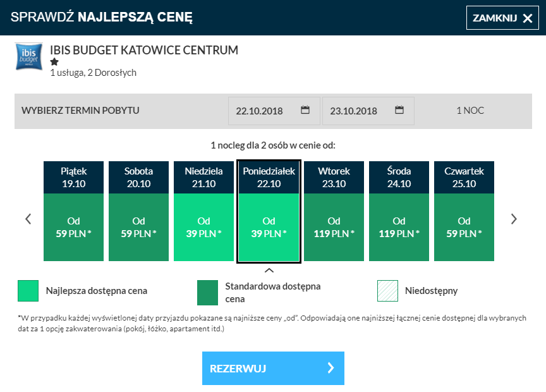Select Czwartek 25.10 for 59 PLN
546x392 pixels.
[x=464, y=211]
